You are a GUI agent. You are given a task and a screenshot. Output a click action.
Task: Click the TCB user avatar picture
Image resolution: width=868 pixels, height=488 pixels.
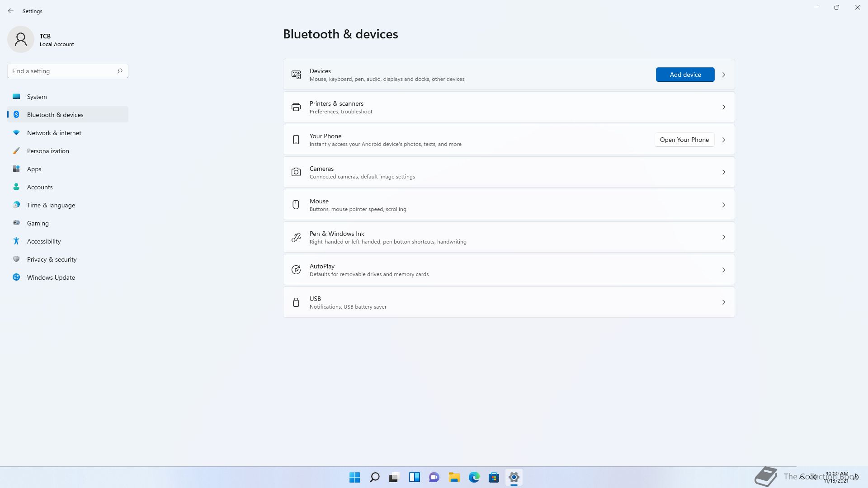pos(21,39)
